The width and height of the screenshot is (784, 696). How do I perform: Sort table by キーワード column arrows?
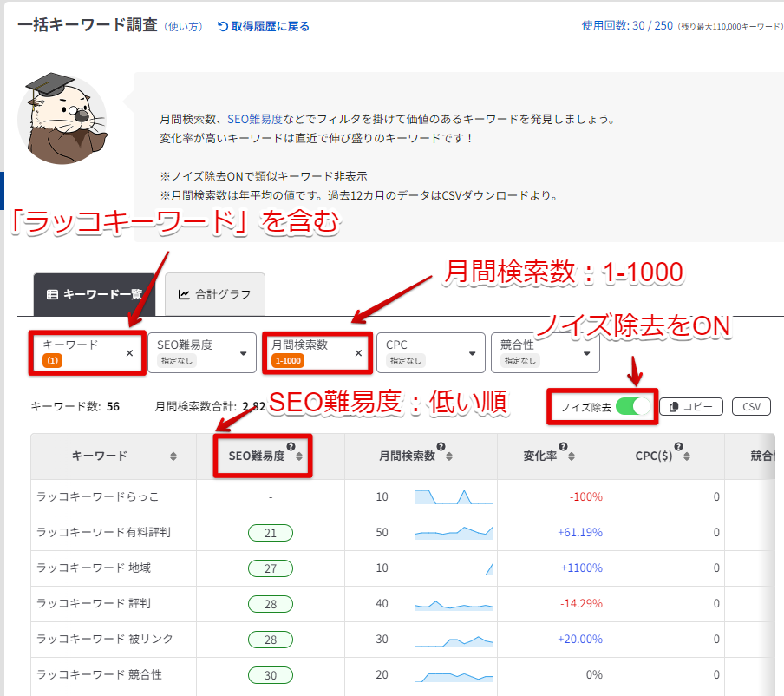pyautogui.click(x=173, y=456)
